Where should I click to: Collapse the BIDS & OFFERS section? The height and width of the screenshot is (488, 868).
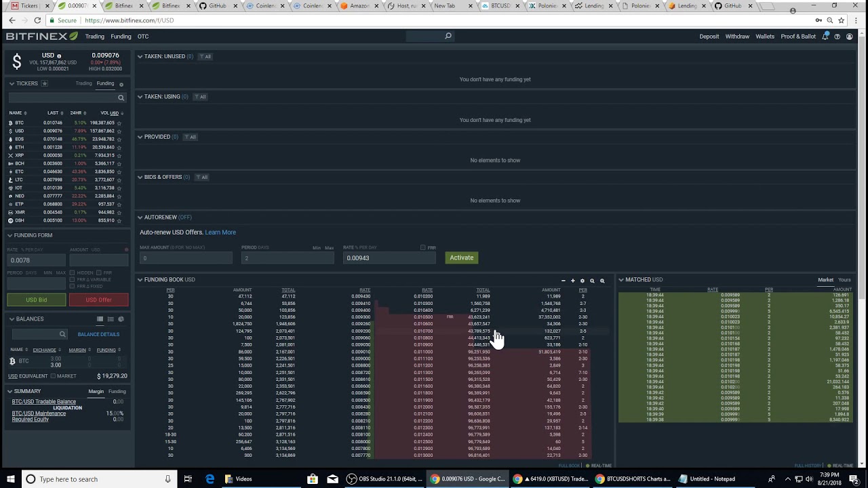(x=140, y=177)
